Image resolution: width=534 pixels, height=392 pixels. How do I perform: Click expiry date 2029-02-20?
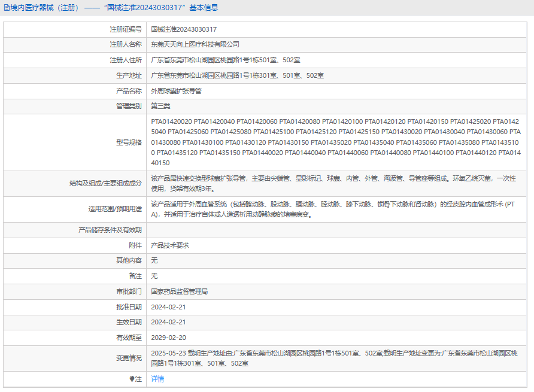168,338
